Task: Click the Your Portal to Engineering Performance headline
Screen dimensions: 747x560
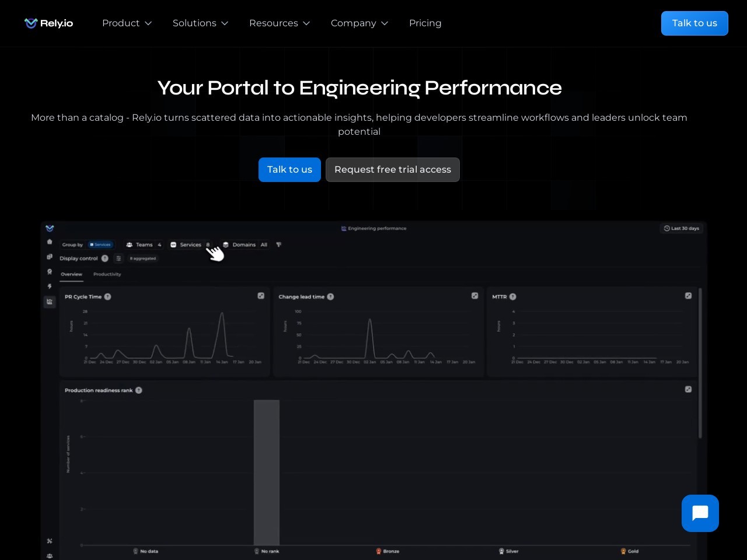Action: pos(359,87)
